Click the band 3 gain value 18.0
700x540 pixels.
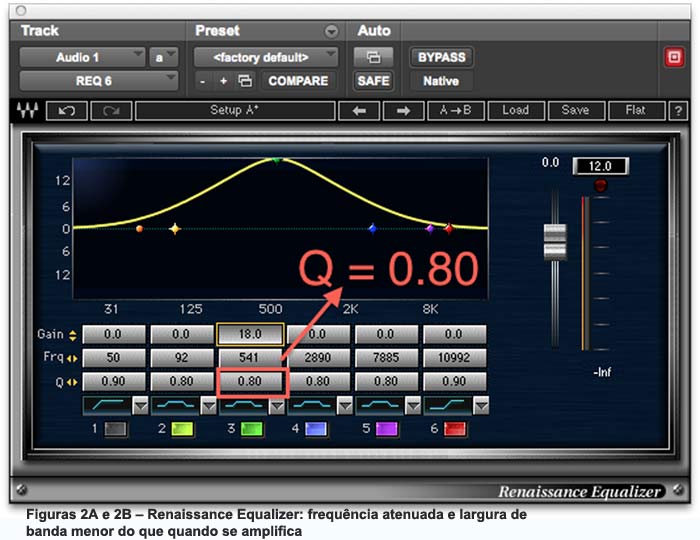pos(250,334)
